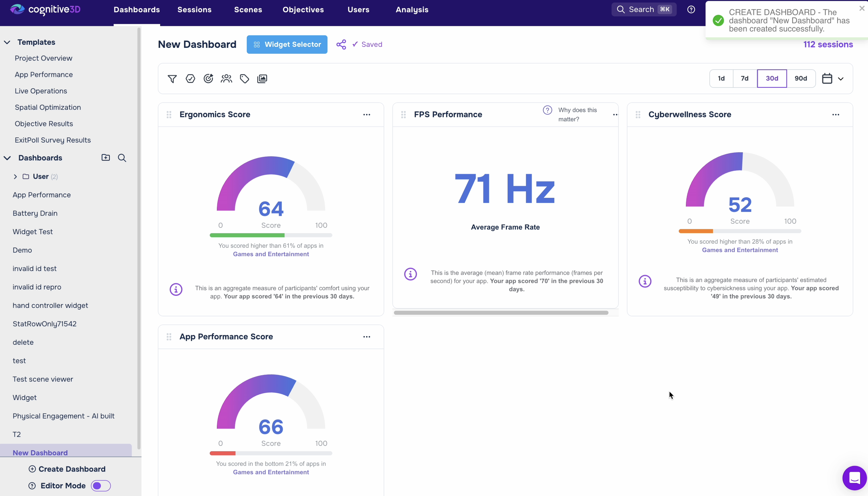868x496 pixels.
Task: Open the funnel filter icon
Action: click(172, 79)
